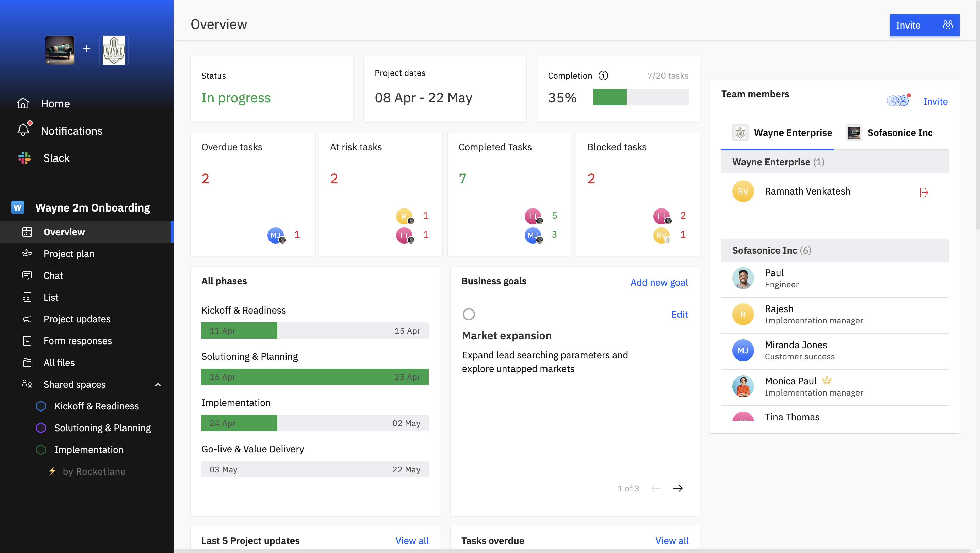
Task: Expand the next business goal with the arrow
Action: pyautogui.click(x=678, y=488)
